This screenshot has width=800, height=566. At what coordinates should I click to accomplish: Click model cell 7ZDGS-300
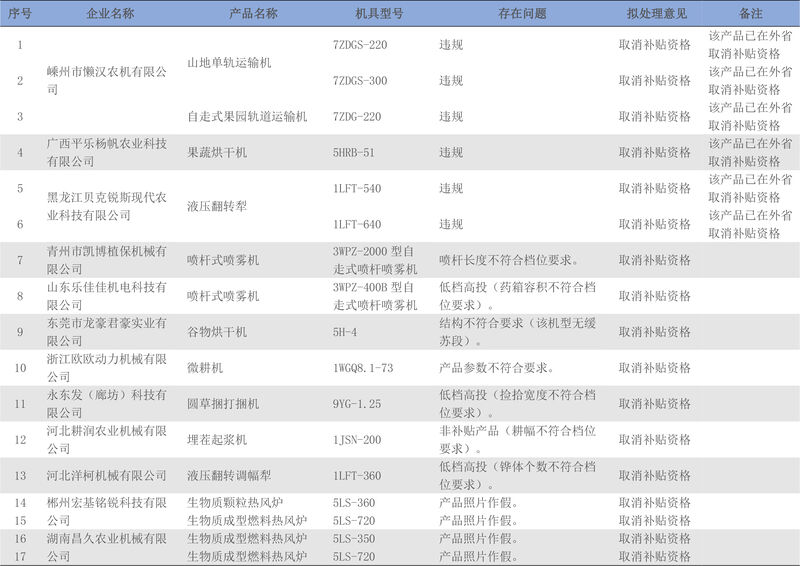[360, 81]
